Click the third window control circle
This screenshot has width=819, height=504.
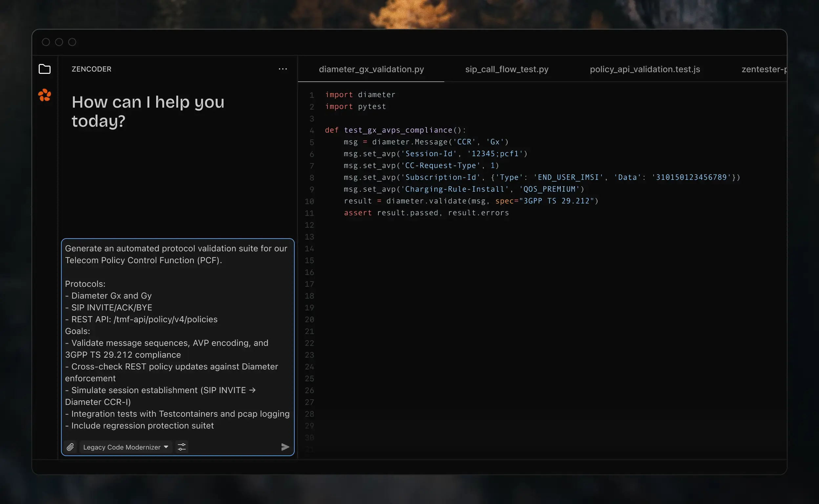[x=72, y=42]
